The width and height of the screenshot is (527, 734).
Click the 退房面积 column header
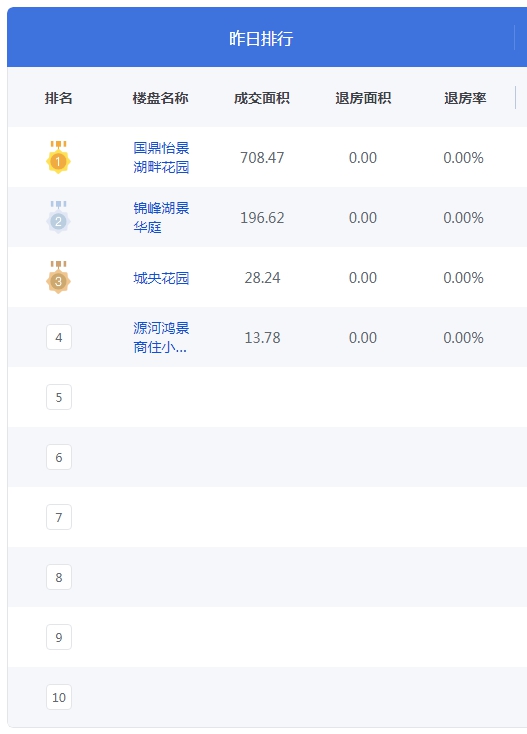[x=363, y=98]
